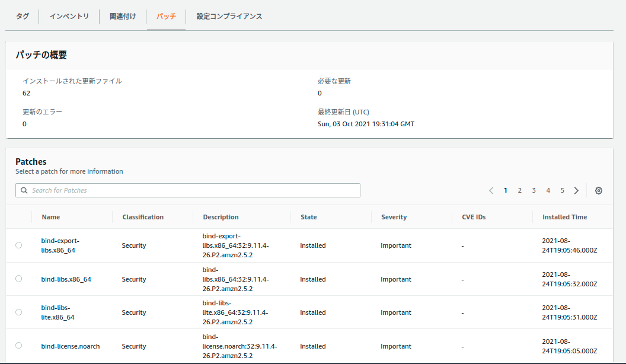The width and height of the screenshot is (626, 364).
Task: Sort by Installed Time column header
Action: (x=564, y=218)
